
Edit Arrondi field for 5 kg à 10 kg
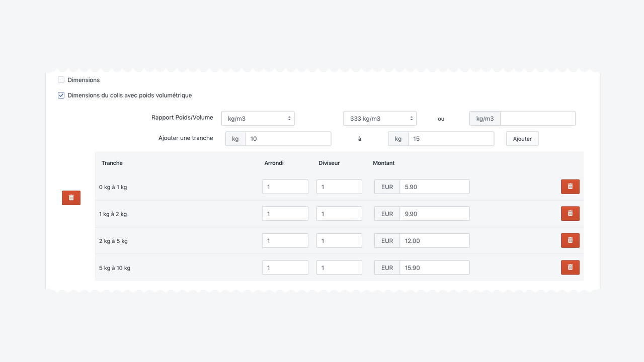point(285,267)
